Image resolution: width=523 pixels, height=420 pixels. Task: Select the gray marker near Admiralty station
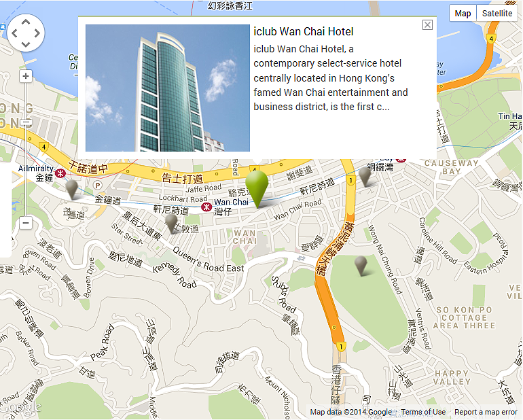point(72,190)
